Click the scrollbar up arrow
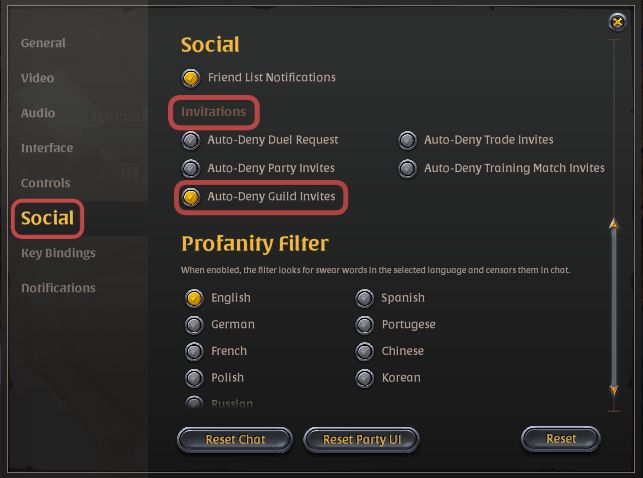 613,224
